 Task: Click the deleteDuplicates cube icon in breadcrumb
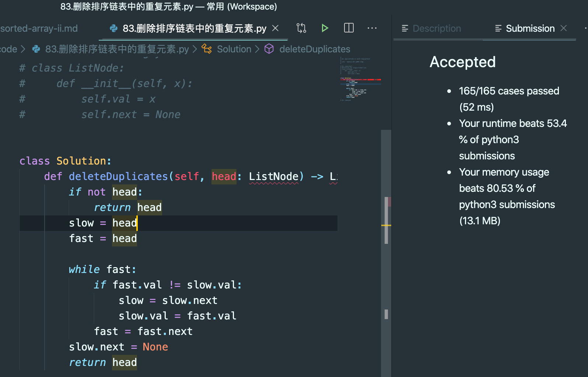click(x=269, y=49)
